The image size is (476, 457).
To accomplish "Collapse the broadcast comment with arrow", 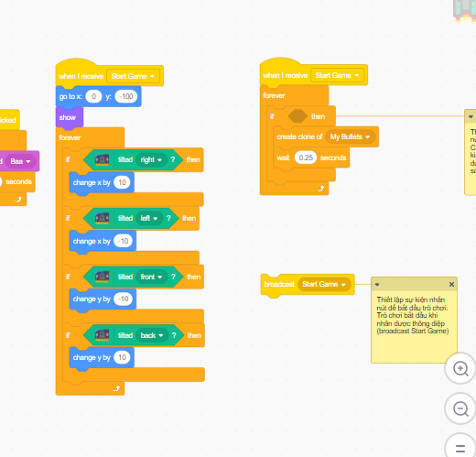I will point(377,285).
